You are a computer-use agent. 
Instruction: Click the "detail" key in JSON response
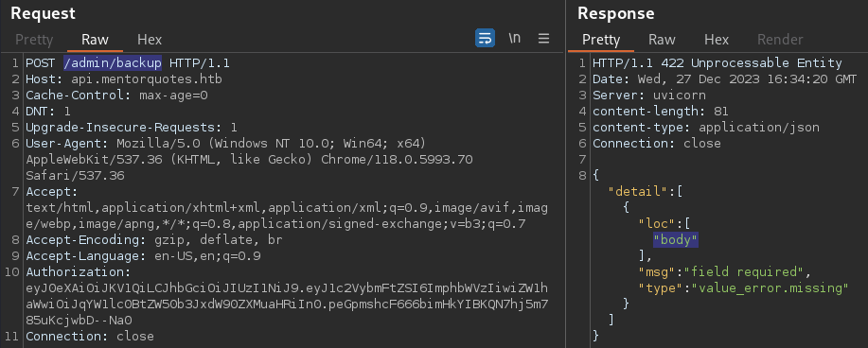pyautogui.click(x=638, y=191)
